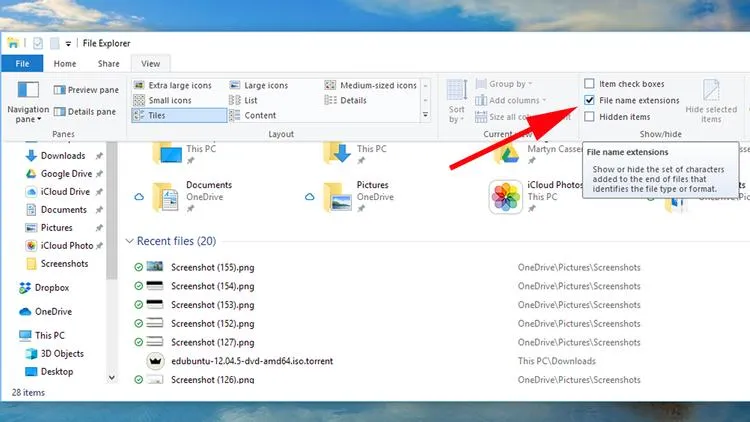
Task: Select Screenshot (153).png file
Action: 212,305
